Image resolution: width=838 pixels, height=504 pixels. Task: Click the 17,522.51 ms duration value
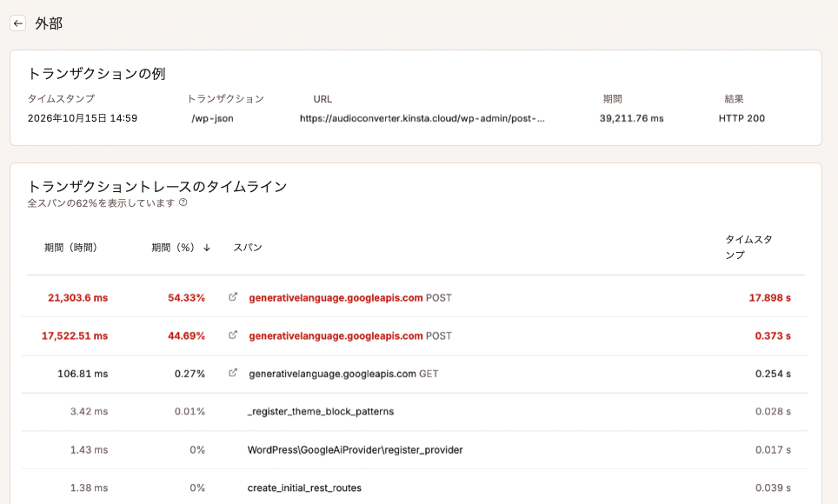click(75, 335)
